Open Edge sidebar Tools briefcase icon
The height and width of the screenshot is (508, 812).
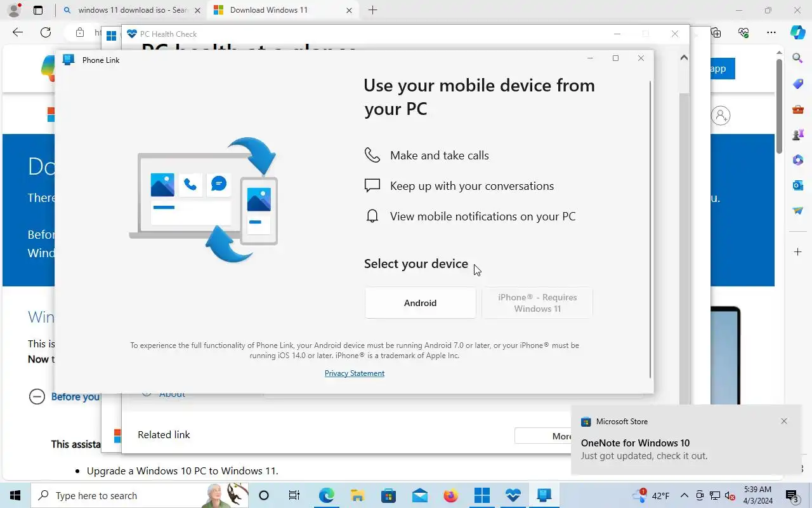pyautogui.click(x=798, y=109)
